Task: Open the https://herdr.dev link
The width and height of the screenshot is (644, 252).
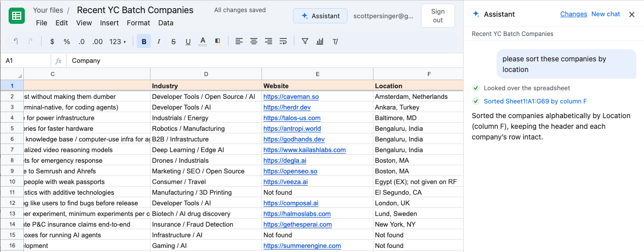Action: click(287, 107)
